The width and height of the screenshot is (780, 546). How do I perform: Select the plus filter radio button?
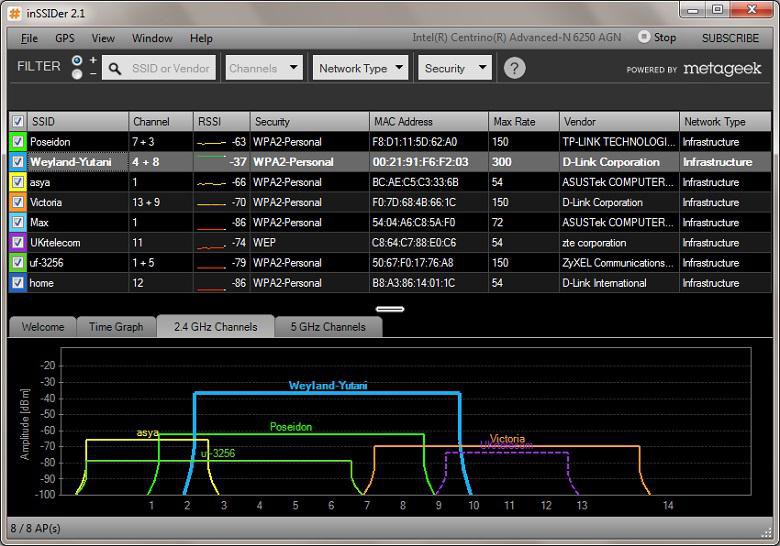(78, 61)
